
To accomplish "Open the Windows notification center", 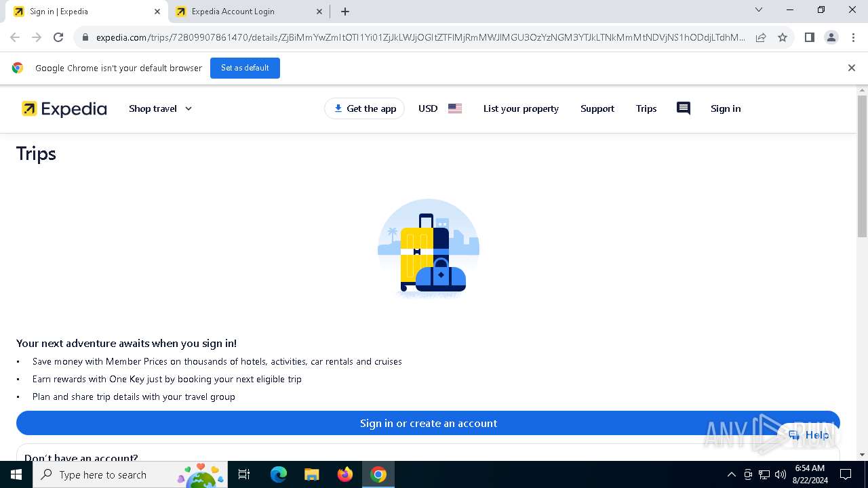I will (846, 474).
